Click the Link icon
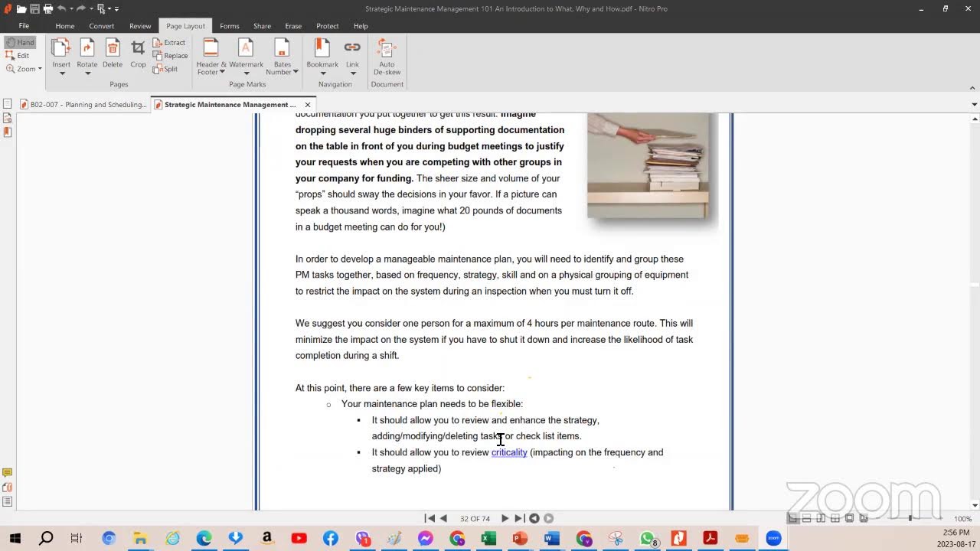980x551 pixels. pyautogui.click(x=352, y=47)
